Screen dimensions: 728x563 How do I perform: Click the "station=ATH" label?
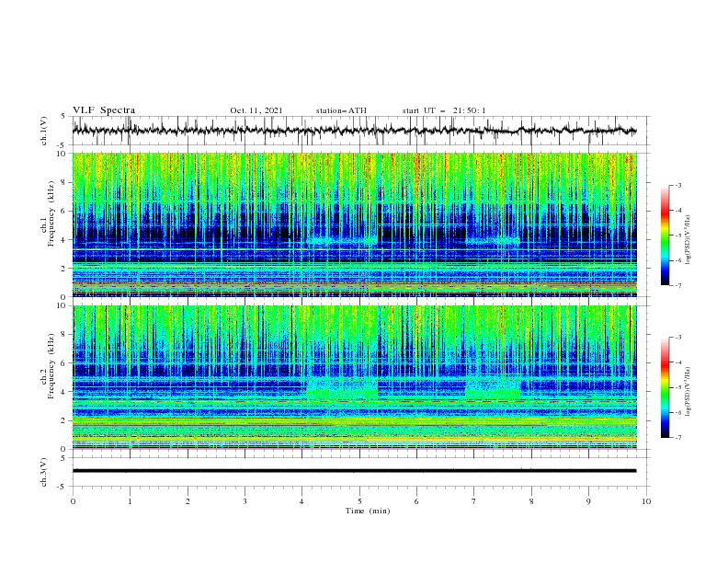coord(341,110)
